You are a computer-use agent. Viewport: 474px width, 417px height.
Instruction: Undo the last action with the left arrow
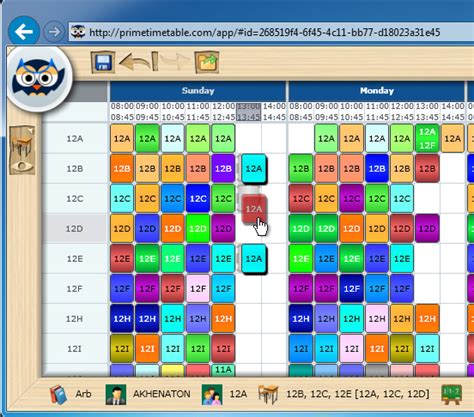[135, 62]
